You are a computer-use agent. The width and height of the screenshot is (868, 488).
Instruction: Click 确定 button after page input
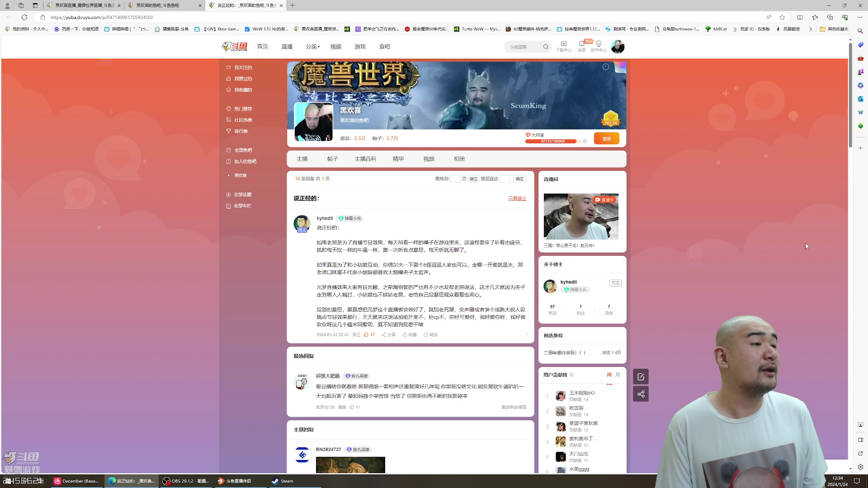pyautogui.click(x=473, y=179)
